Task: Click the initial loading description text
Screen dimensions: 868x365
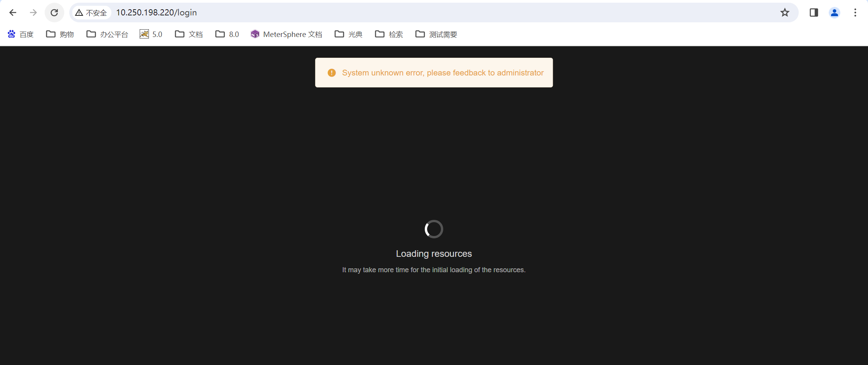Action: [434, 270]
